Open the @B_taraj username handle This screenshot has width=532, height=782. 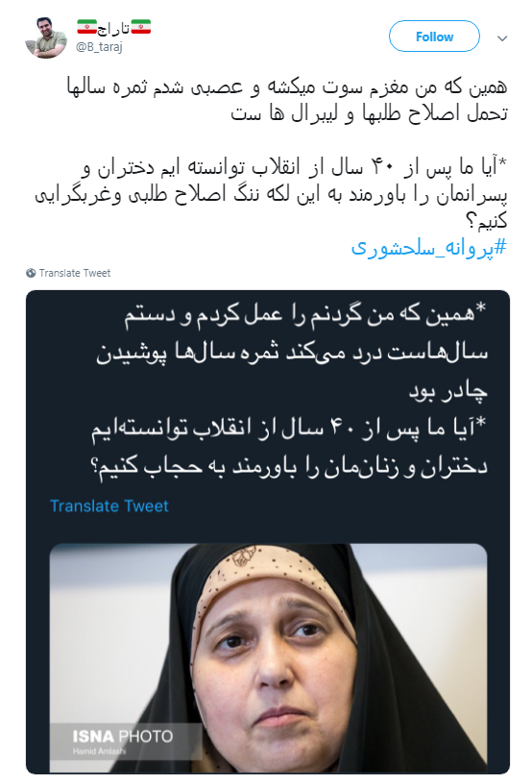click(x=99, y=47)
